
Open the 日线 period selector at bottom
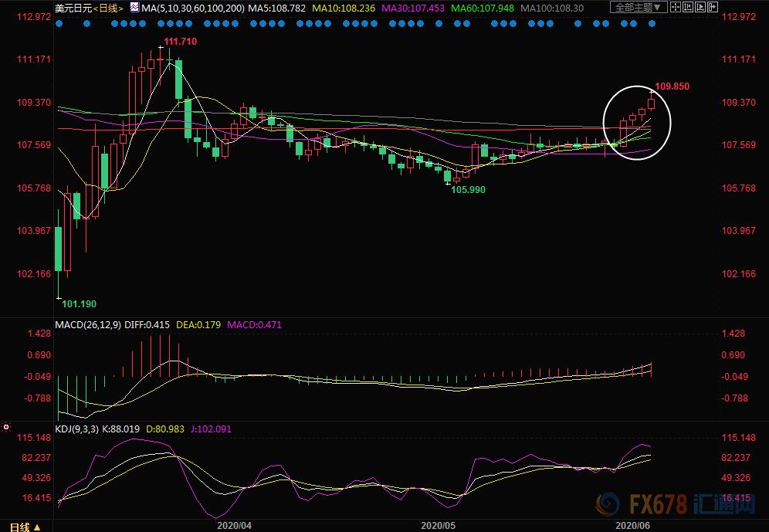tap(25, 527)
